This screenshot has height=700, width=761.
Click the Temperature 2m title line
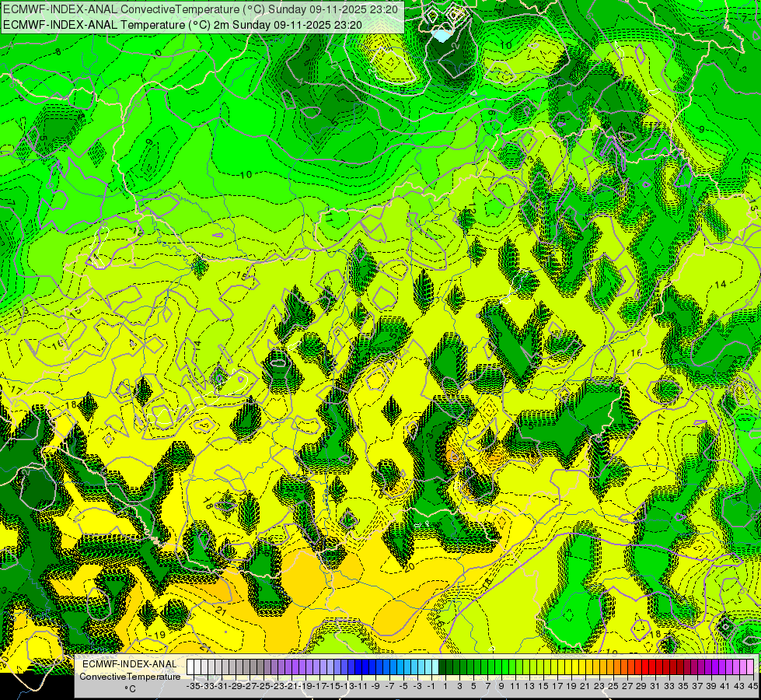click(x=183, y=25)
